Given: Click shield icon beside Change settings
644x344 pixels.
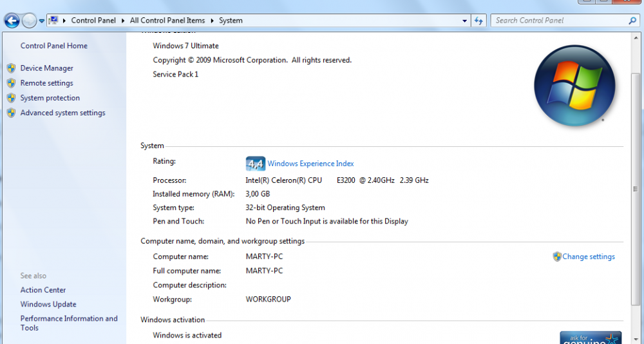Looking at the screenshot, I should pos(557,256).
